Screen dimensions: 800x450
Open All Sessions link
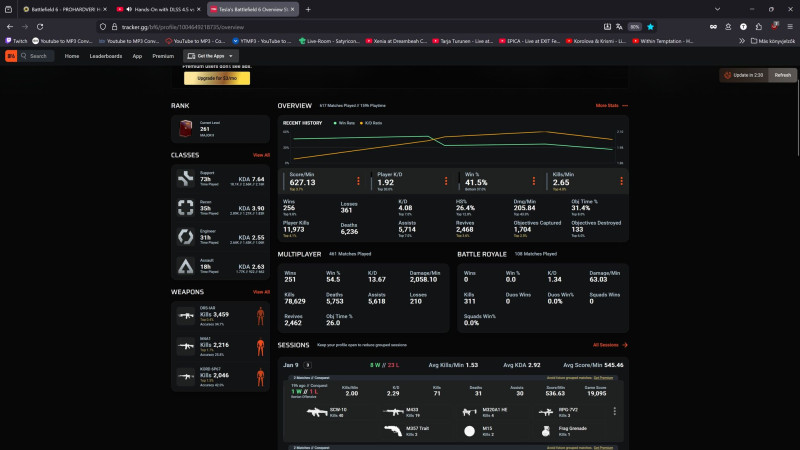[610, 345]
